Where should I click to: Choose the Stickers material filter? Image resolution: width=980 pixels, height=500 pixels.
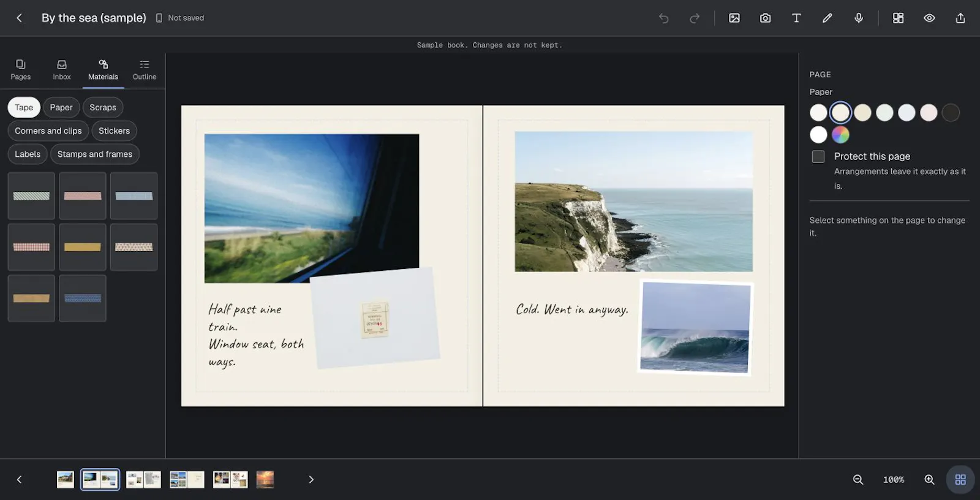tap(114, 131)
